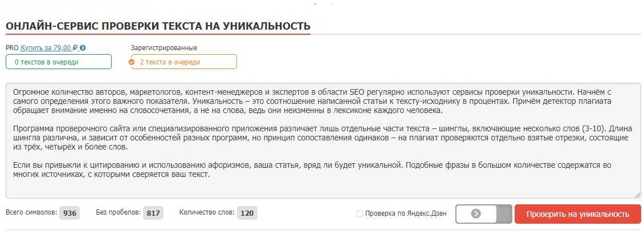This screenshot has height=234, width=644.
Task: Click the 936 total characters badge
Action: [x=70, y=213]
